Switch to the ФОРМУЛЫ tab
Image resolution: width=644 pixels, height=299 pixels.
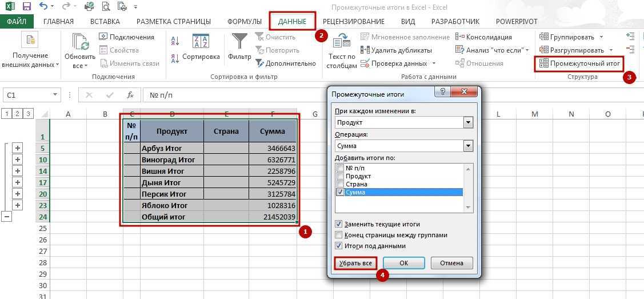(245, 21)
